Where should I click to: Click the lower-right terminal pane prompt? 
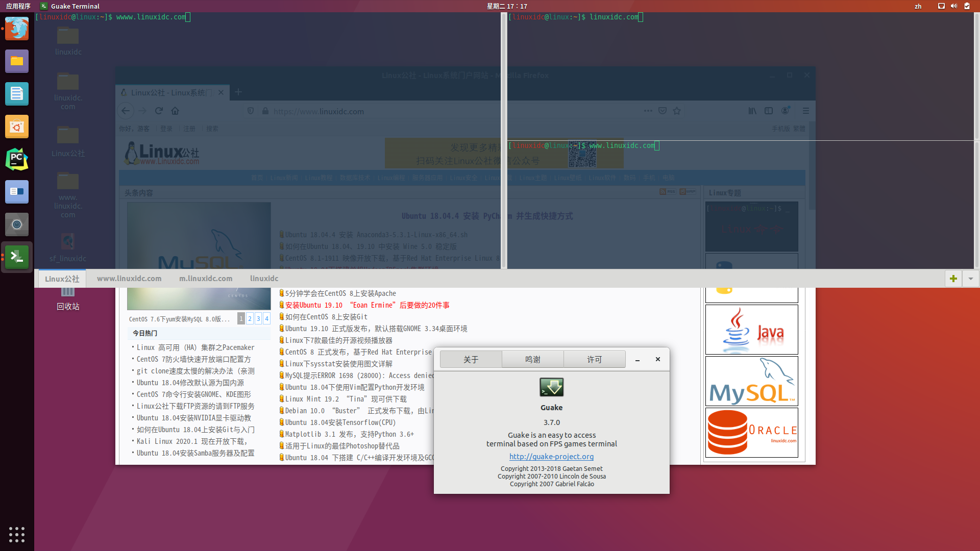click(584, 145)
